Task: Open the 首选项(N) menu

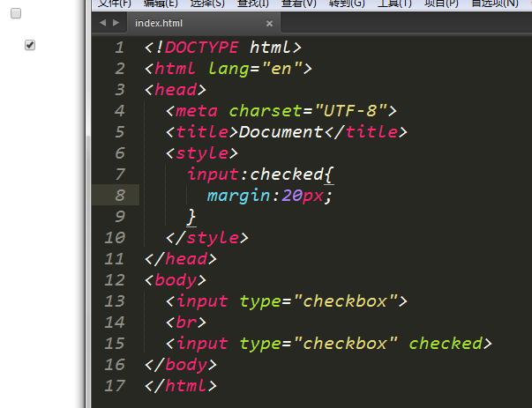Action: click(x=495, y=4)
